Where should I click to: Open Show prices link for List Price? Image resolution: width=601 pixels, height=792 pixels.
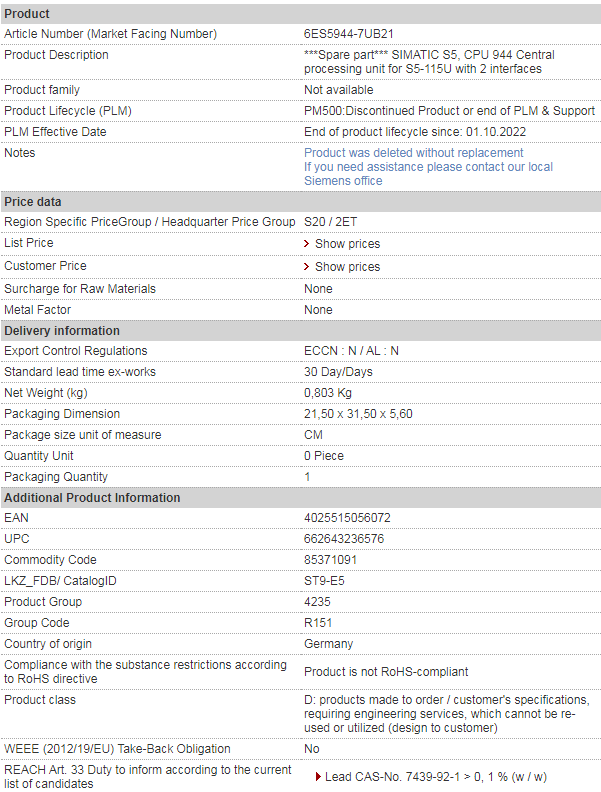click(347, 244)
